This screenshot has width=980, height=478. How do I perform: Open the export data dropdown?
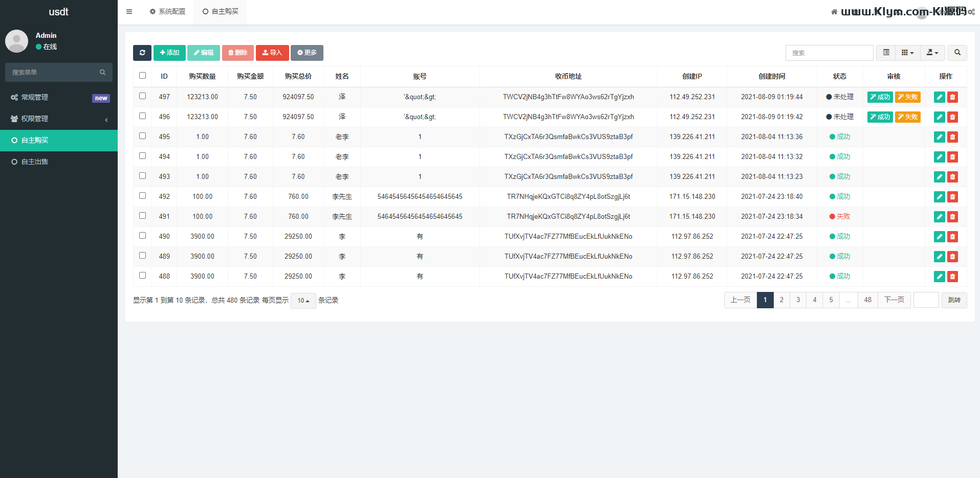tap(932, 53)
